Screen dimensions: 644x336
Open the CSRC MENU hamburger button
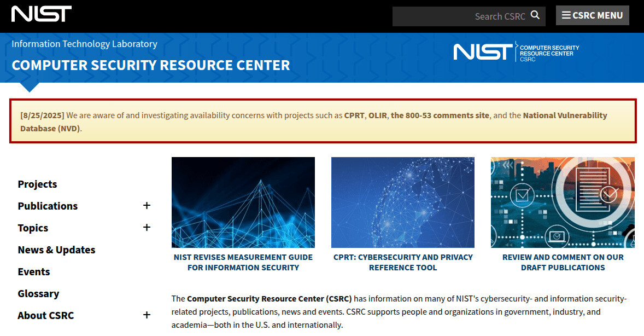pyautogui.click(x=592, y=16)
